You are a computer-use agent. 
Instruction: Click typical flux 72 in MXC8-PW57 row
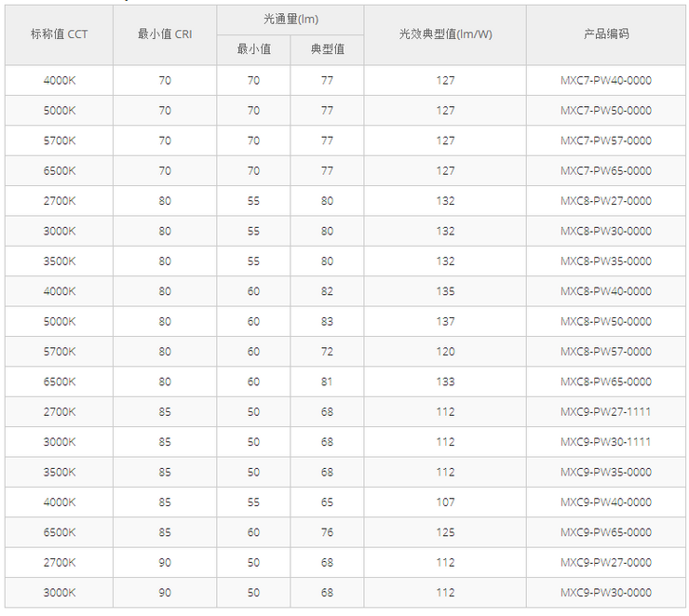point(327,352)
